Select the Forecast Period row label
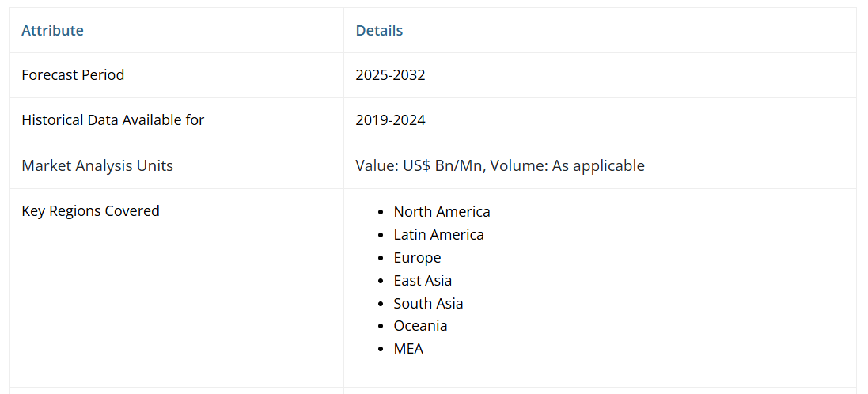 [x=73, y=75]
